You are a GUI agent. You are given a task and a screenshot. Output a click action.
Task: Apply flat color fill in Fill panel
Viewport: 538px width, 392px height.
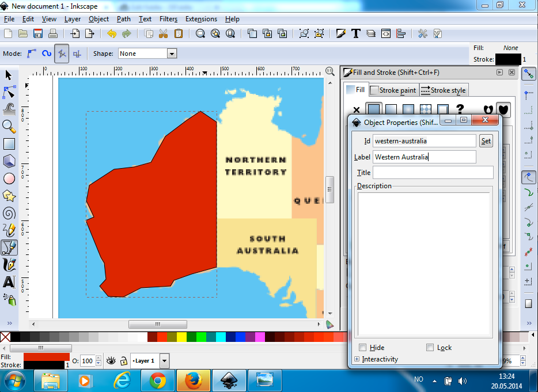373,109
